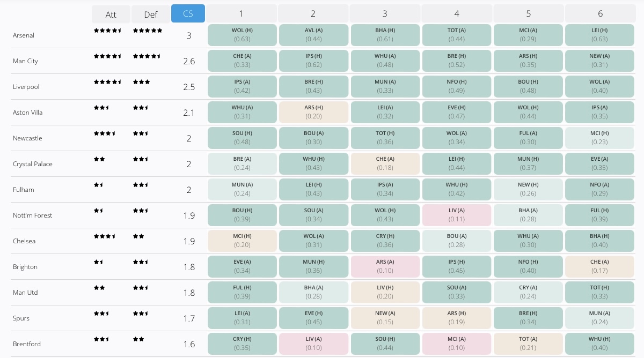
Task: Click the Crystal Palace team name
Action: click(33, 164)
